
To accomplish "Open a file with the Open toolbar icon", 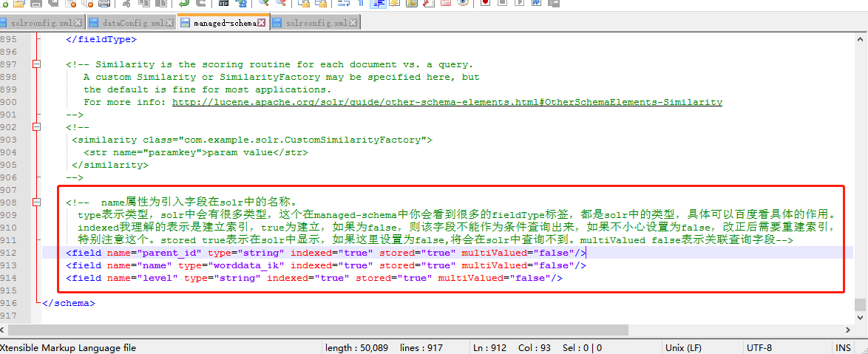I will [x=19, y=3].
